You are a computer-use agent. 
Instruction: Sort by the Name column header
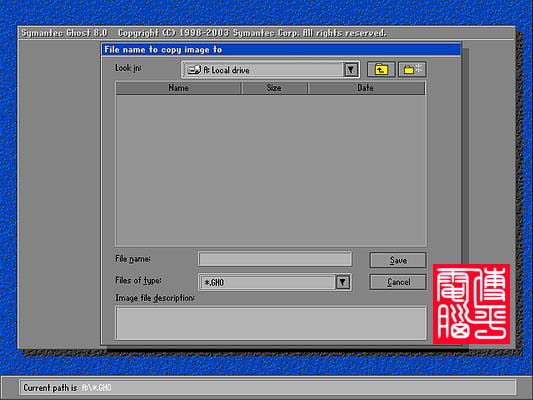tap(178, 88)
